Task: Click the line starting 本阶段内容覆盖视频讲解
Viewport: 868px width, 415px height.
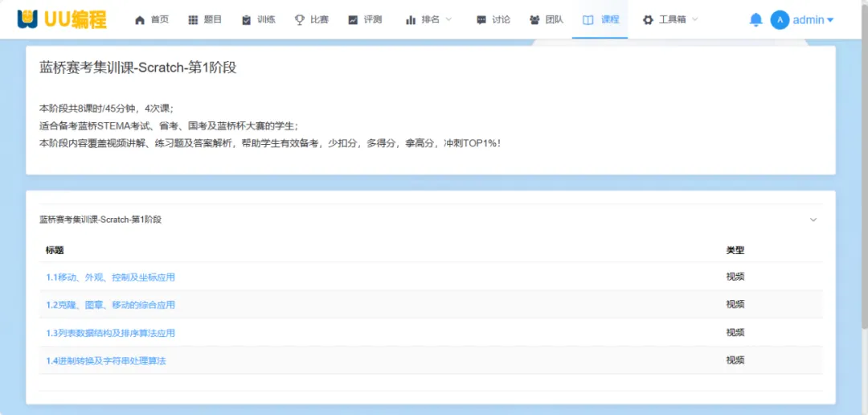Action: pos(271,143)
